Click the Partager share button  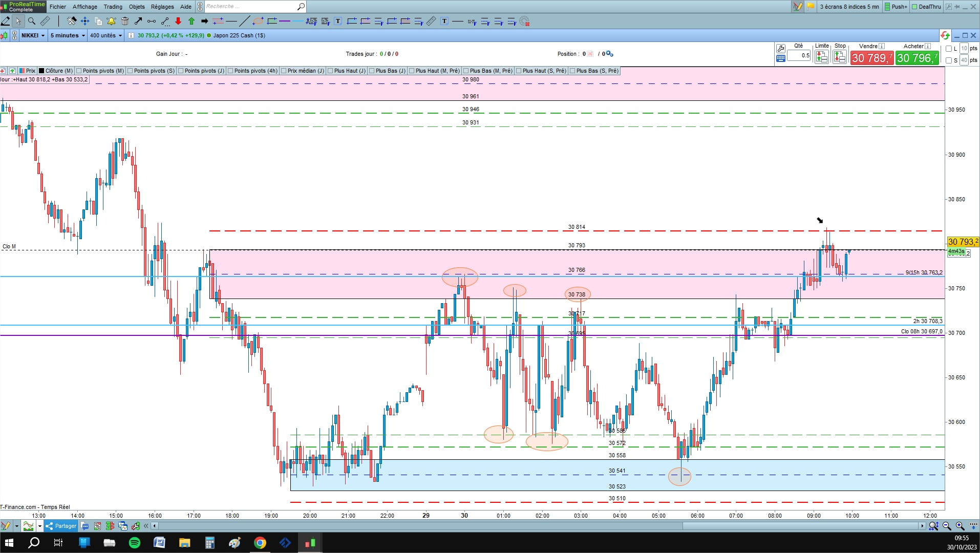coord(61,526)
